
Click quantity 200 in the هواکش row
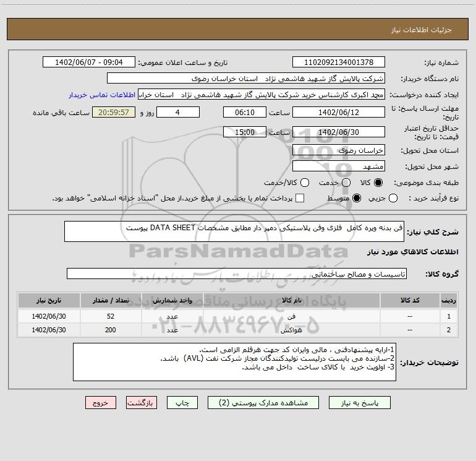click(x=111, y=330)
